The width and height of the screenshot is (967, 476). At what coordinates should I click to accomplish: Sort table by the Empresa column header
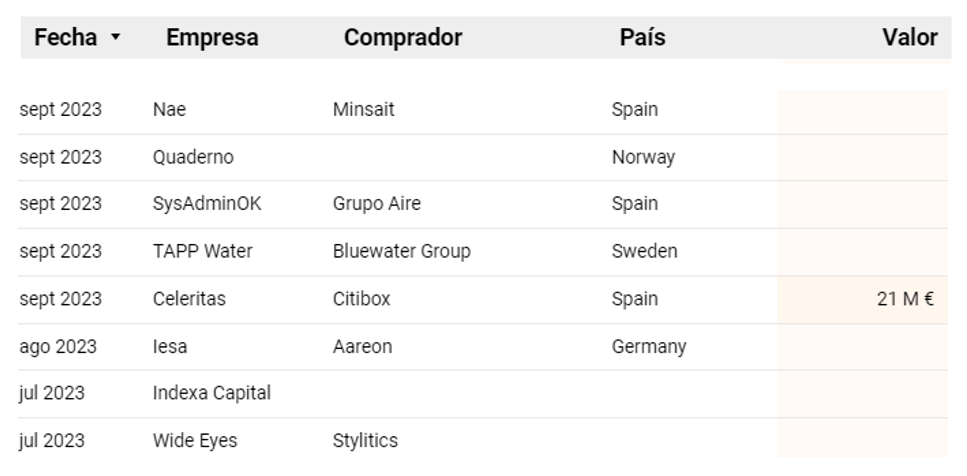click(x=212, y=38)
